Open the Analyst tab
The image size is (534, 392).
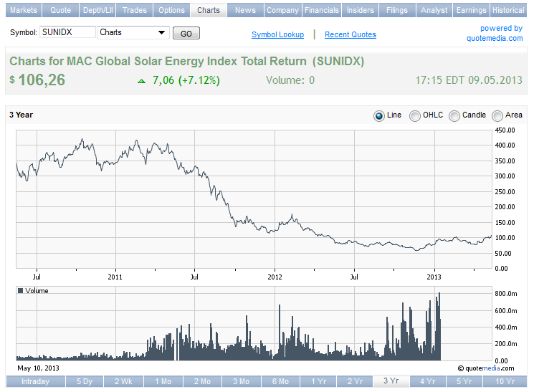tap(434, 10)
